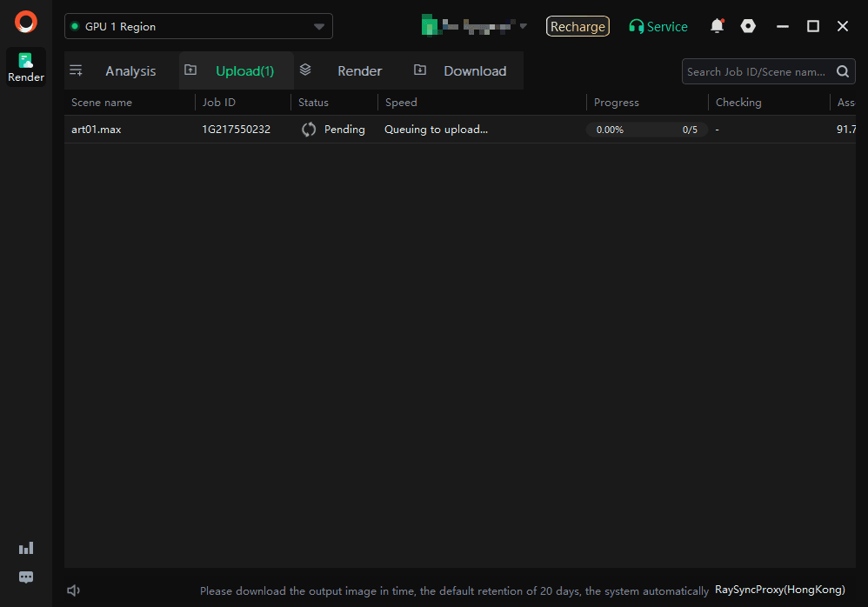Click the Pending status refresh icon
This screenshot has height=607, width=868.
(309, 130)
